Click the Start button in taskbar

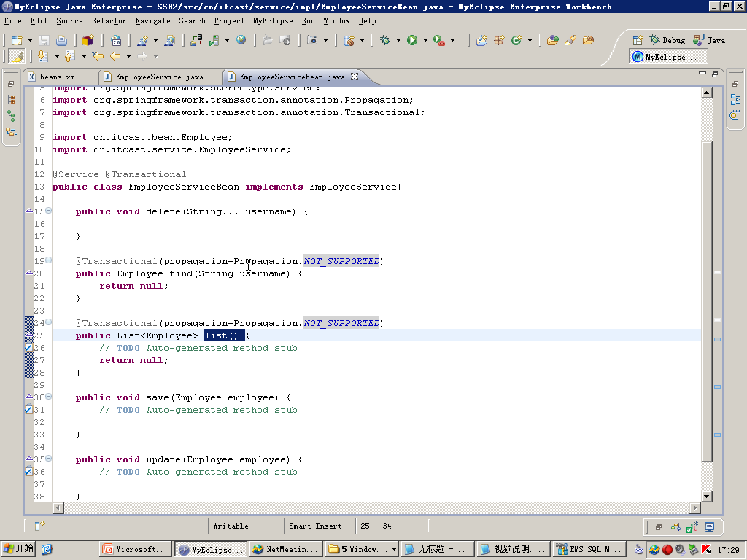point(18,549)
